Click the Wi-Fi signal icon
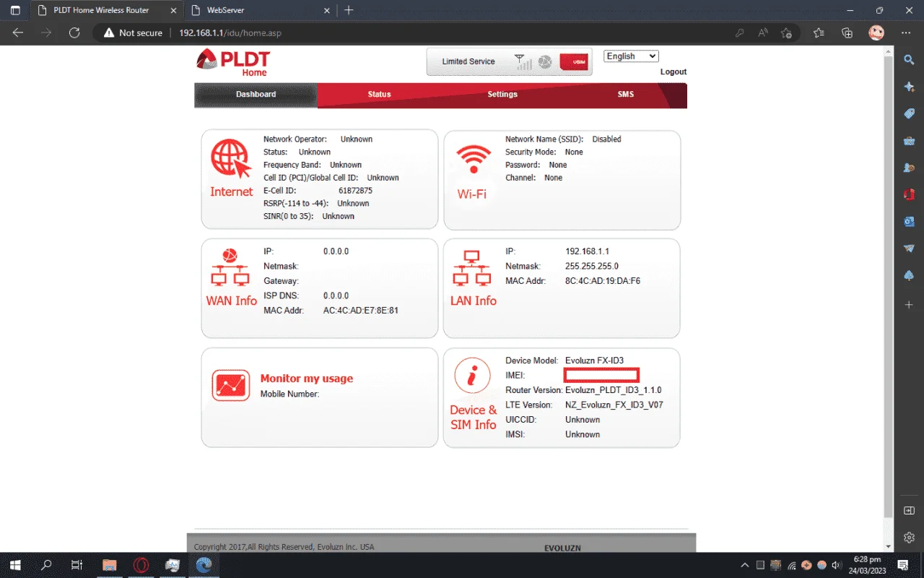This screenshot has height=578, width=924. pos(474,159)
